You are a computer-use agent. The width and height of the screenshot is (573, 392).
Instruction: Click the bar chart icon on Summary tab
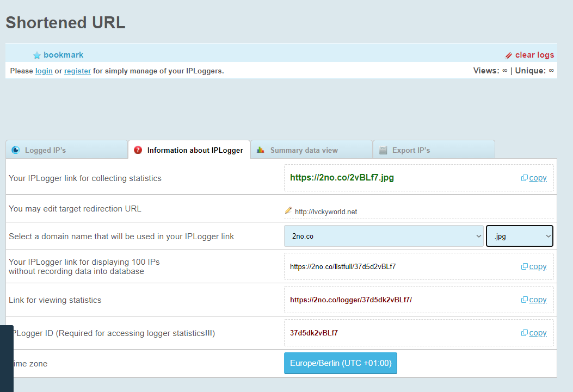click(x=261, y=150)
